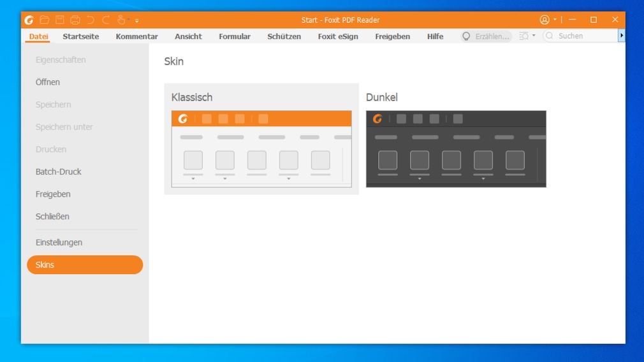Open the Kommentar ribbon tab
644x362 pixels.
[x=136, y=36]
